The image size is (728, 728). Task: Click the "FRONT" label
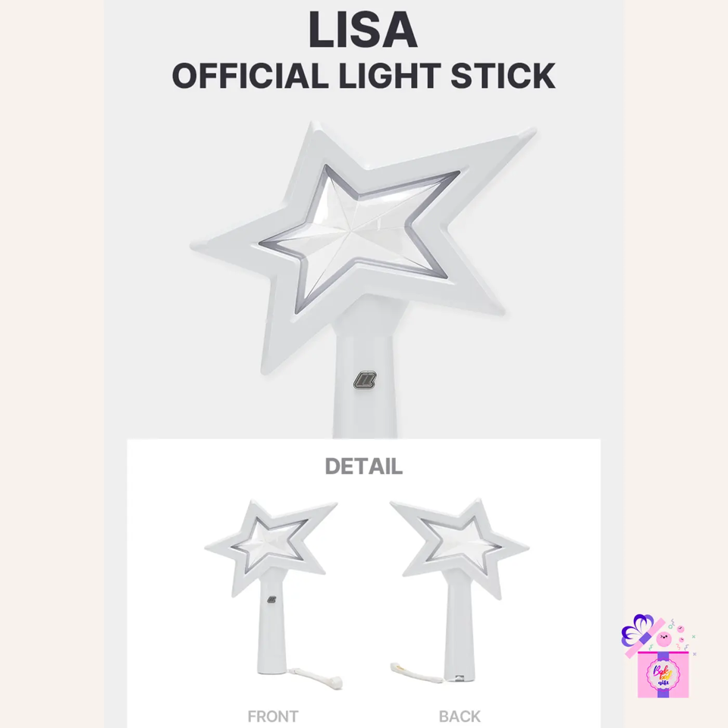pos(273,716)
